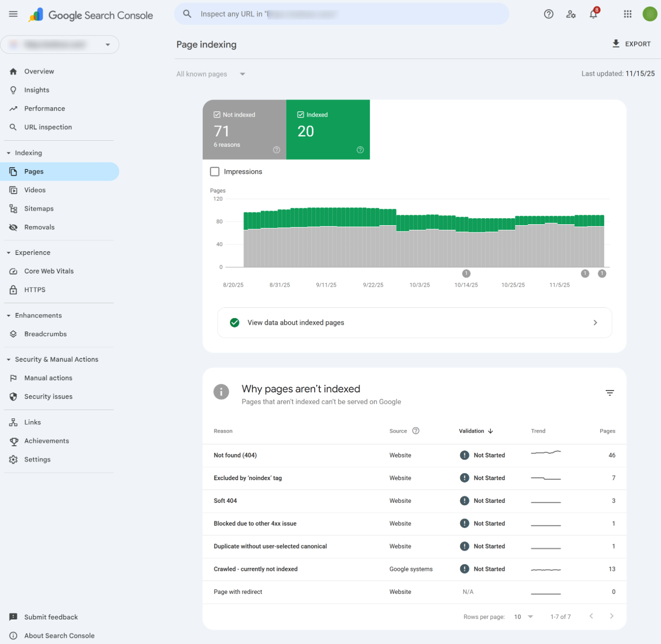Screen dimensions: 661x644
Task: Toggle the Not indexed card
Action: coord(244,129)
